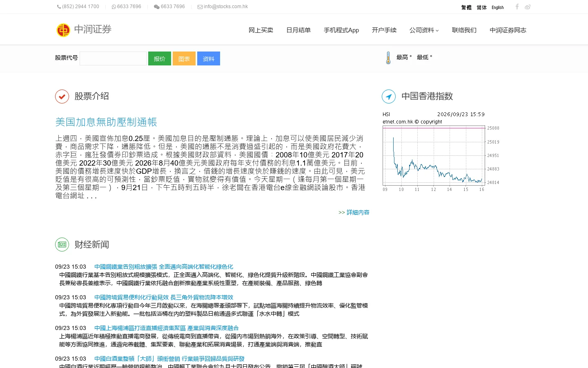
Task: Switch language to English
Action: (x=498, y=7)
